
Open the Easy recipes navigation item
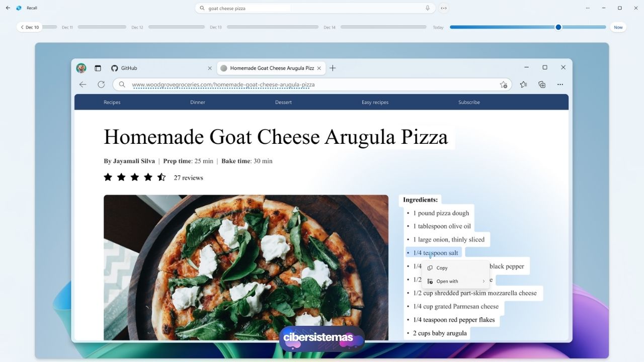pyautogui.click(x=375, y=102)
